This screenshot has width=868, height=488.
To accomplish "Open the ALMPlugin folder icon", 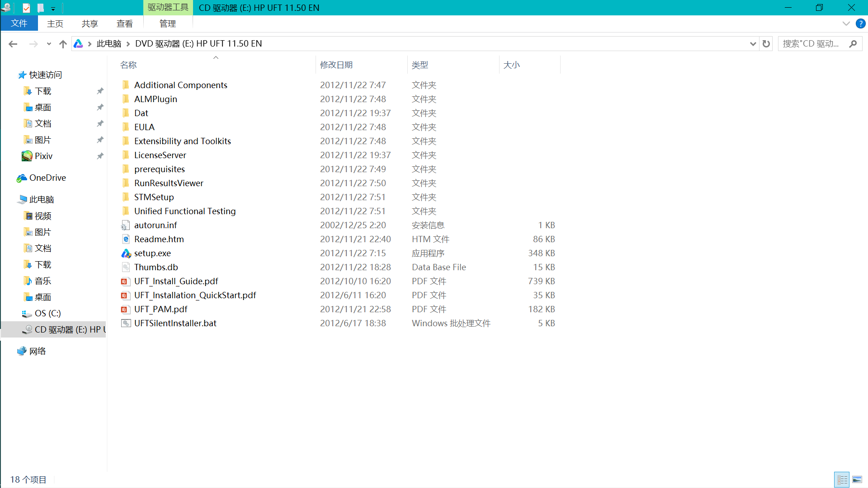I will (126, 99).
